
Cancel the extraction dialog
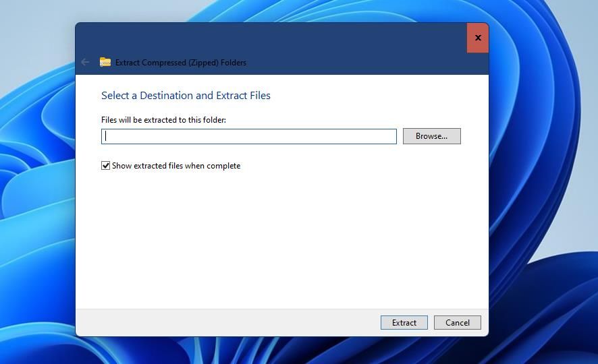point(457,322)
